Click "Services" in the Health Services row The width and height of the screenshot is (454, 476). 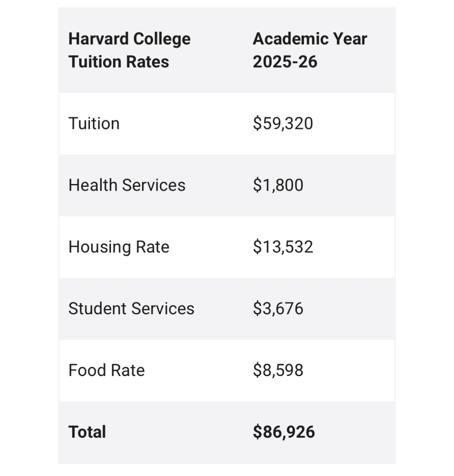[154, 185]
